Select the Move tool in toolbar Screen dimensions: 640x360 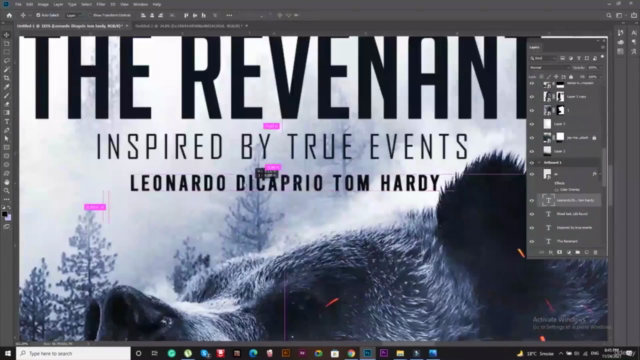point(7,35)
